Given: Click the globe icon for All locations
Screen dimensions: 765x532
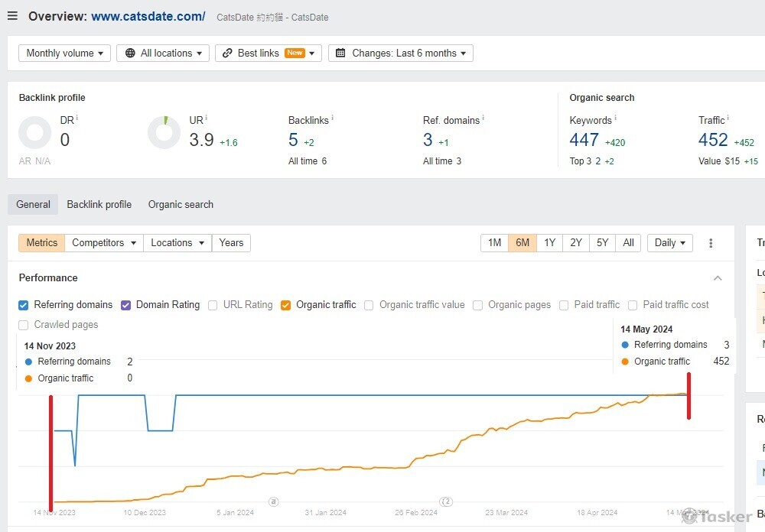Looking at the screenshot, I should click(130, 54).
